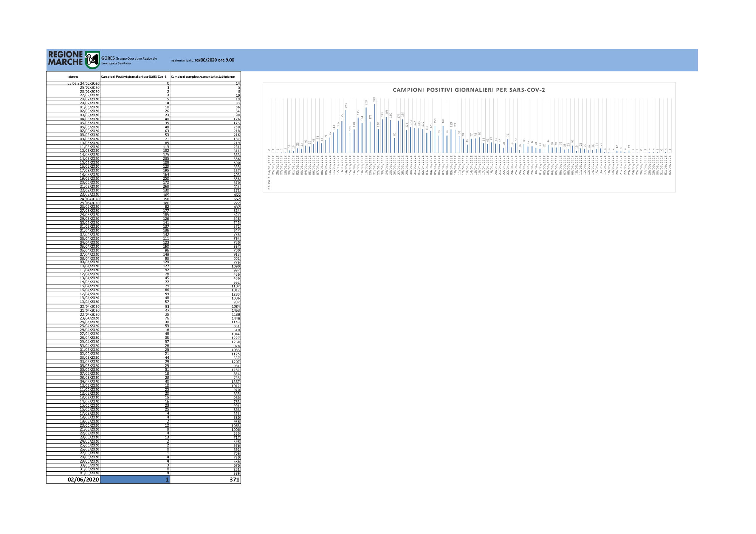Image resolution: width=756 pixels, height=534 pixels.
Task: Click the 12/04/2020 date cell
Action: pyautogui.click(x=90, y=274)
